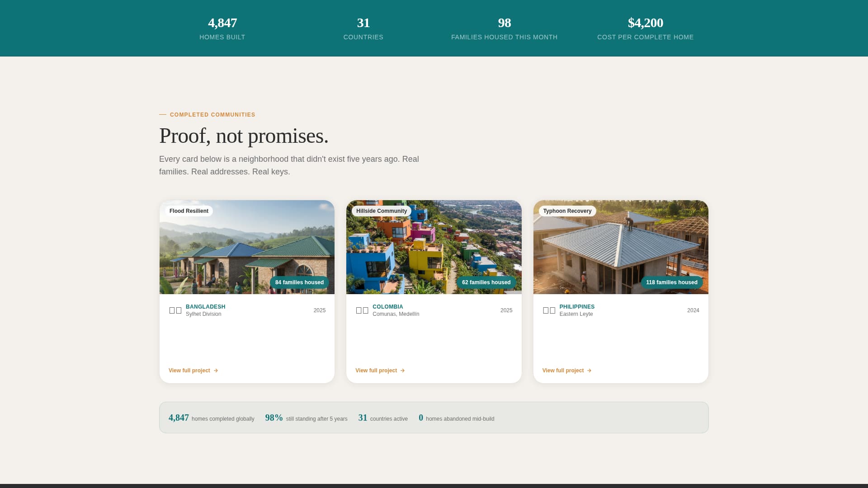Viewport: 868px width, 488px height.
Task: Click the 62 families housed pill
Action: 486,282
